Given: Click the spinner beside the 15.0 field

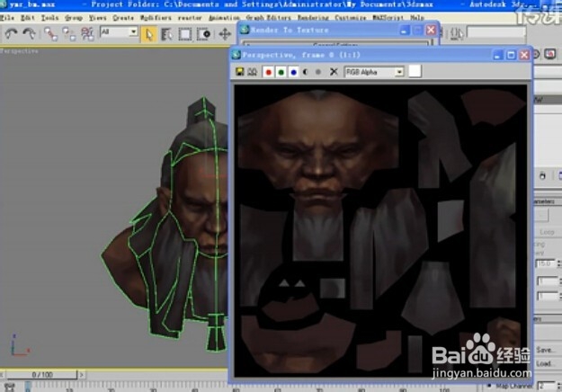Looking at the screenshot, I should click(558, 263).
